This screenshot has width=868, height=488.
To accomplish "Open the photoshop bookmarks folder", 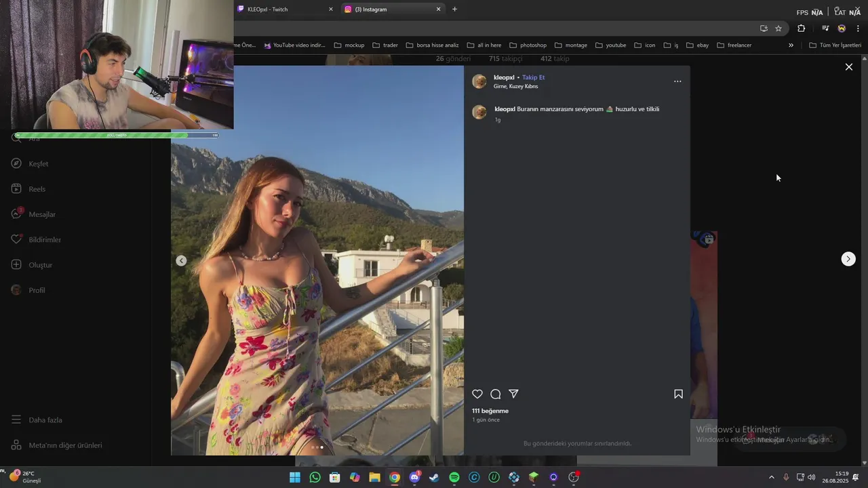I will pyautogui.click(x=528, y=45).
